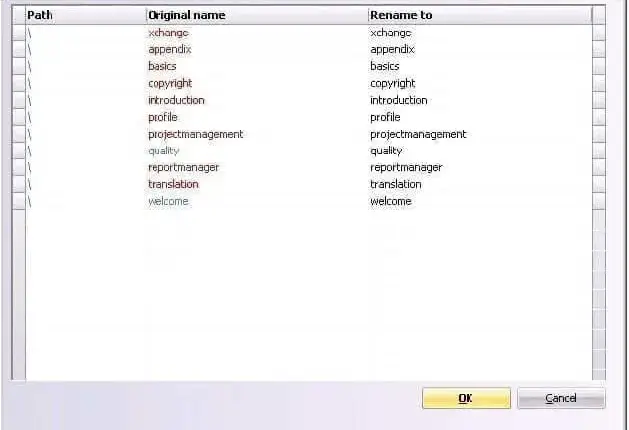Edit the Rename to cell for copyright
The width and height of the screenshot is (629, 430).
(480, 83)
